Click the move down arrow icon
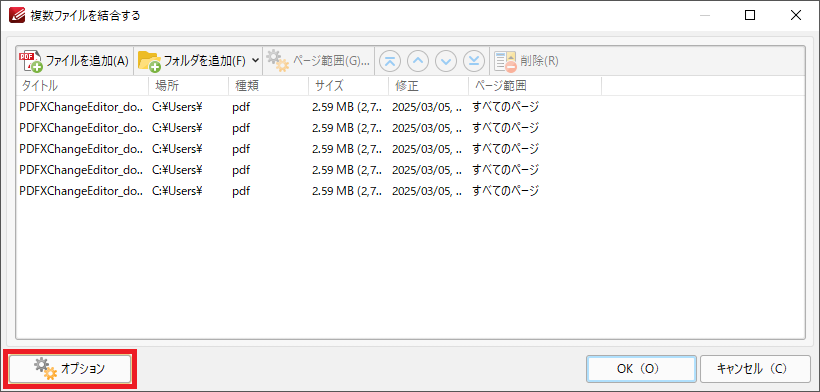 point(446,61)
